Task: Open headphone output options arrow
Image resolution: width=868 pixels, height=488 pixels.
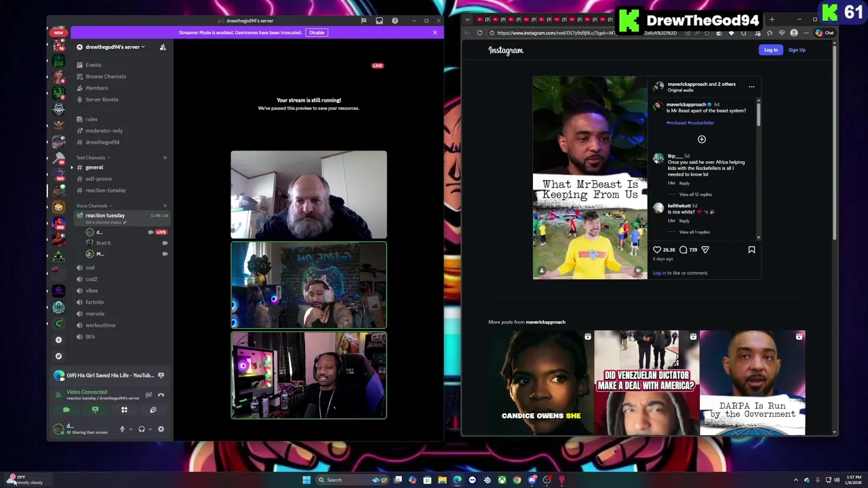Action: click(150, 429)
